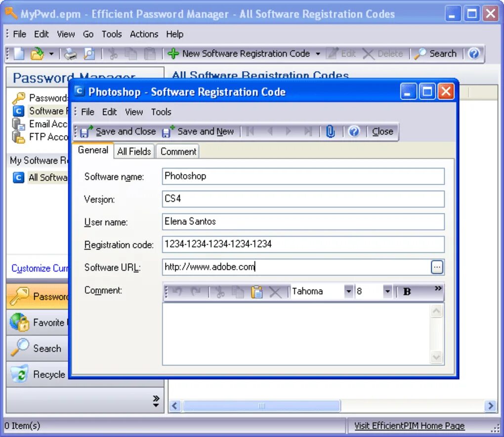The height and width of the screenshot is (437, 504).
Task: Click the Help icon in main toolbar
Action: pos(474,54)
